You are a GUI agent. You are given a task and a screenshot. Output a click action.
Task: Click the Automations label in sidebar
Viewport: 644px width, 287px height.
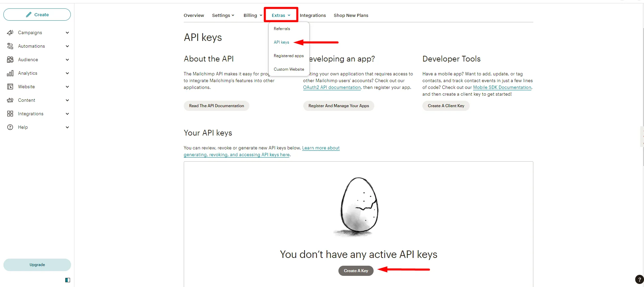31,46
